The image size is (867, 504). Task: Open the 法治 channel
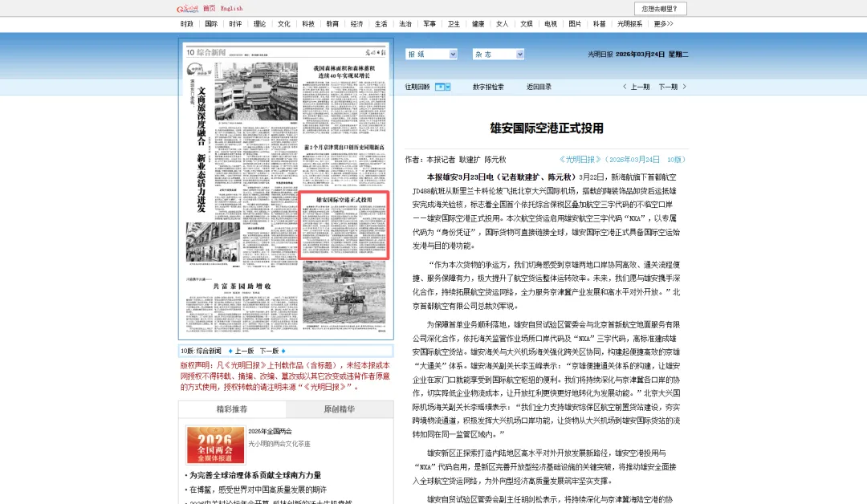[x=405, y=24]
